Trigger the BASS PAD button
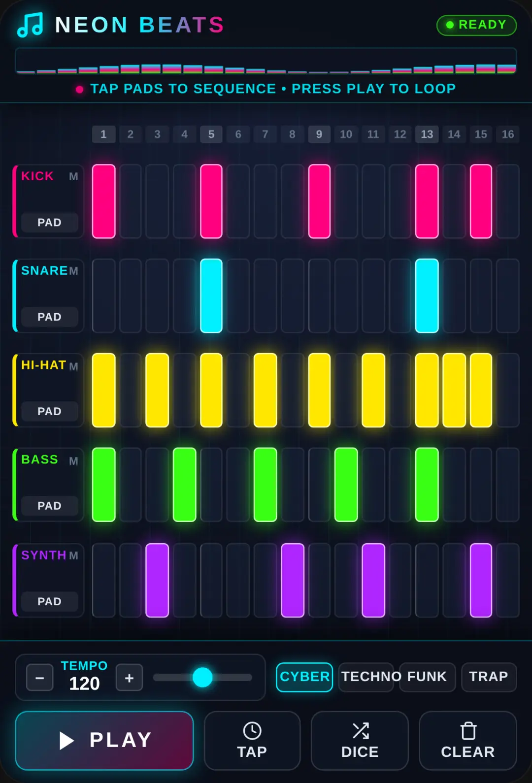This screenshot has width=532, height=783. 50,506
